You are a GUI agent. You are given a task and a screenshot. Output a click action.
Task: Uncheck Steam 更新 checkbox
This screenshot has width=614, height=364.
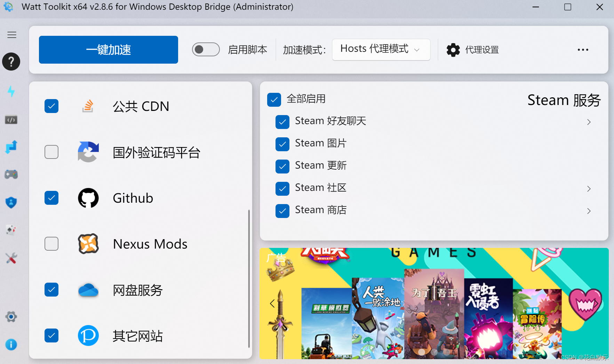pyautogui.click(x=282, y=167)
